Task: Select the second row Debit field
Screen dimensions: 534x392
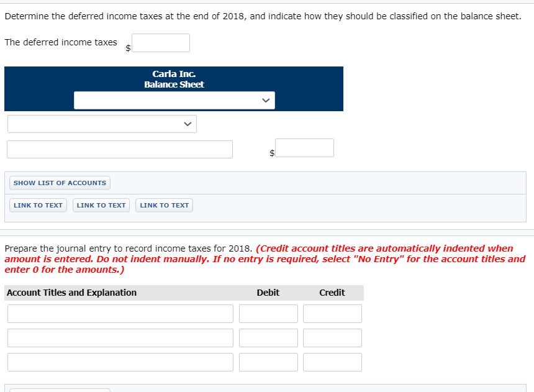Action: point(268,337)
